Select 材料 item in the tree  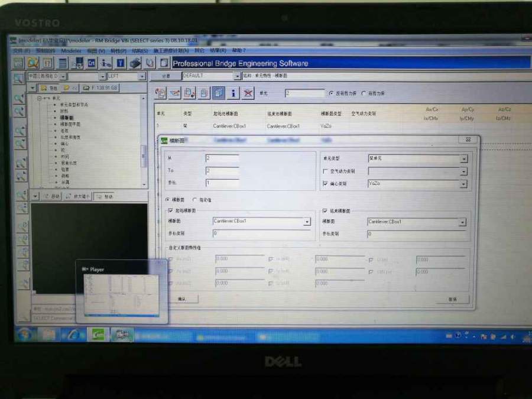coord(64,111)
